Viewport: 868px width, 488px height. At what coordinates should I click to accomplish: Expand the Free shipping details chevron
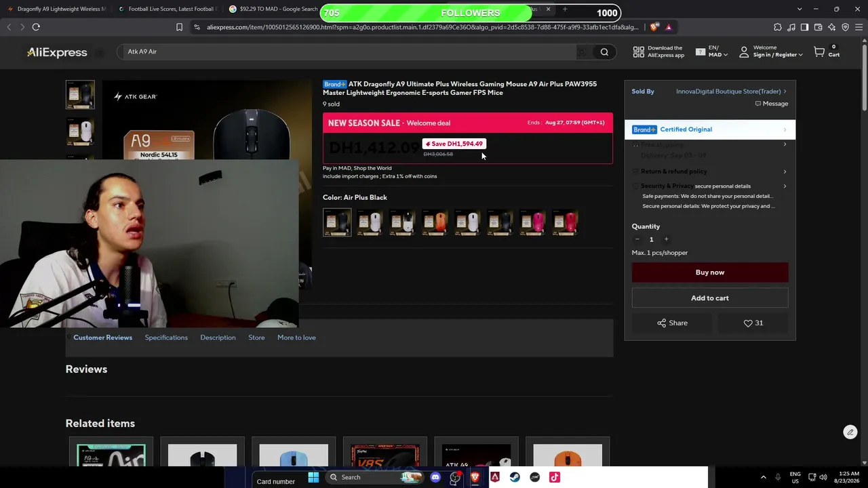pyautogui.click(x=785, y=144)
